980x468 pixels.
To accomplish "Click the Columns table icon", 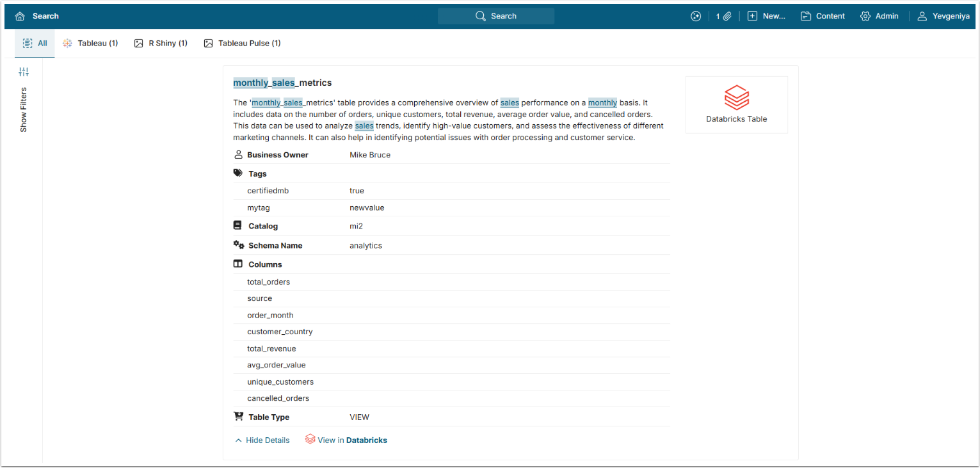I will click(x=238, y=264).
